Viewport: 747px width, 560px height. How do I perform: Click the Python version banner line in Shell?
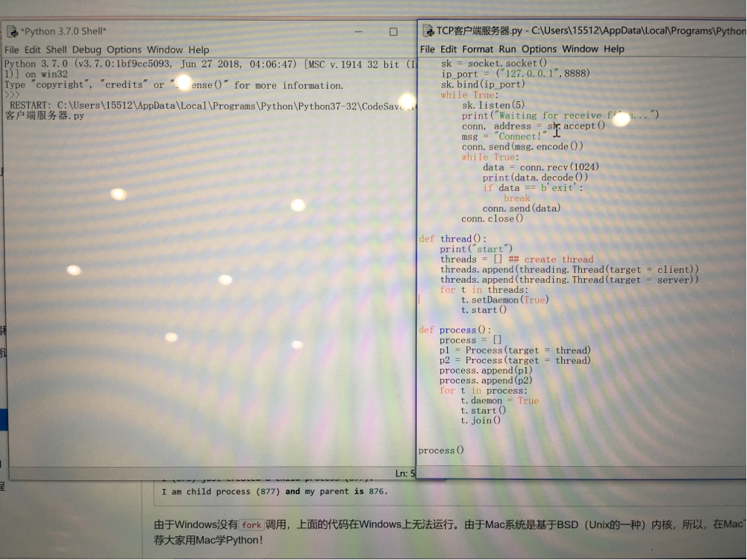(x=210, y=64)
